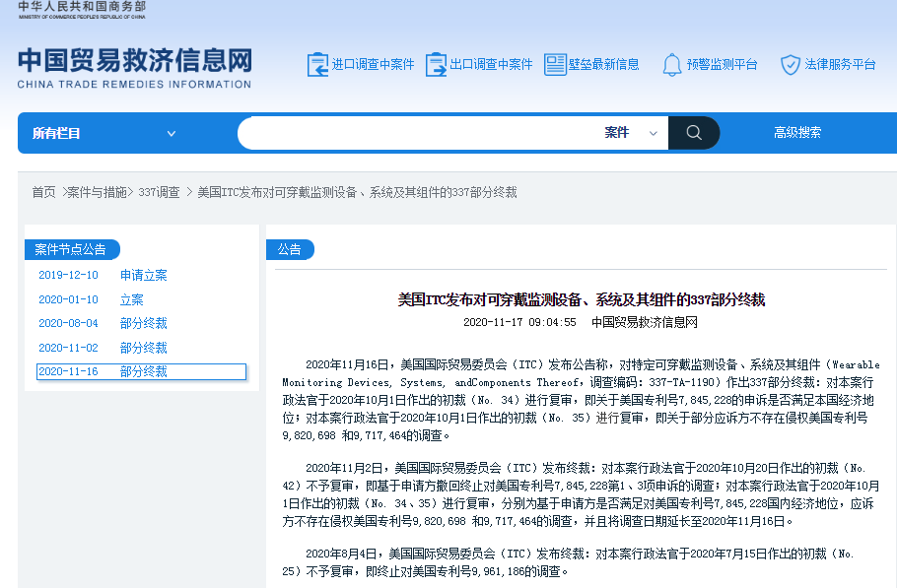897x588 pixels.
Task: Click the 进口调查中案件 document icon
Action: tap(317, 65)
